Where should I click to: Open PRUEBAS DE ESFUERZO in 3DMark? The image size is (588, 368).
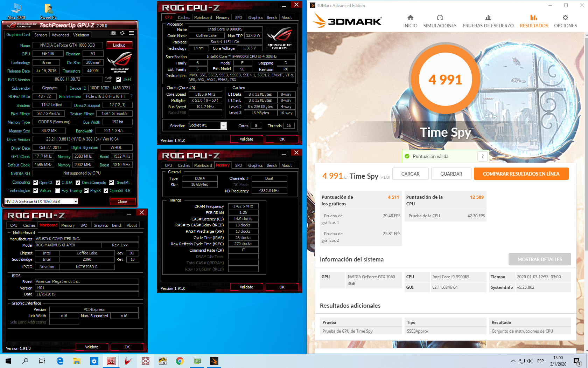coord(488,21)
